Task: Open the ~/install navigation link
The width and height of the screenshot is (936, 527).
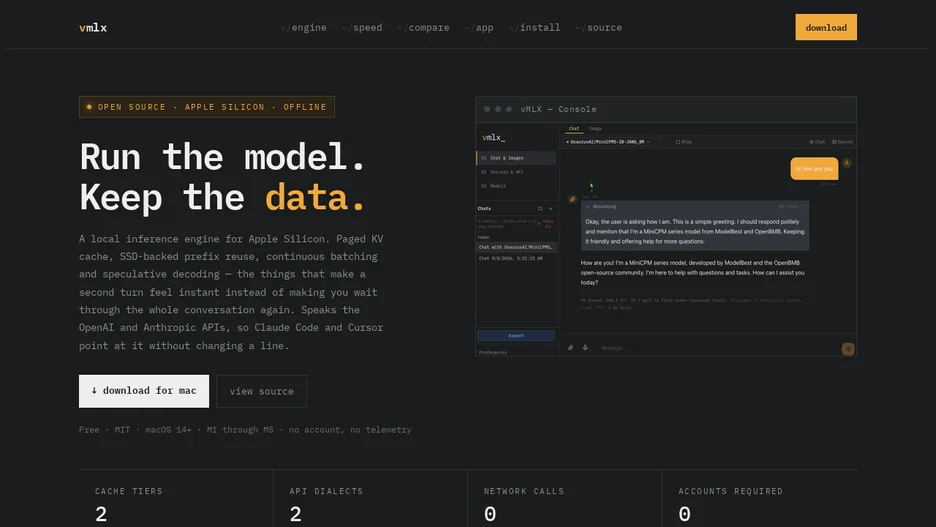Action: pos(534,27)
